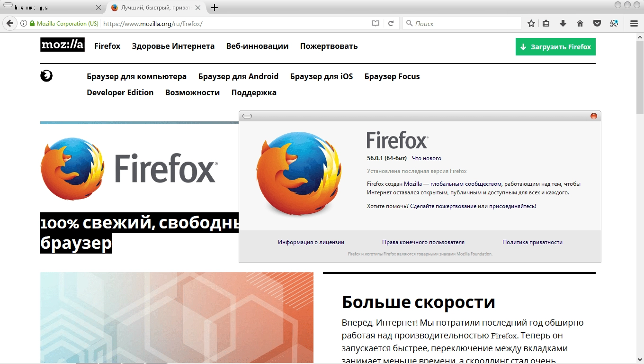Image resolution: width=644 pixels, height=364 pixels.
Task: Switch to the first browser tab
Action: pyautogui.click(x=53, y=8)
